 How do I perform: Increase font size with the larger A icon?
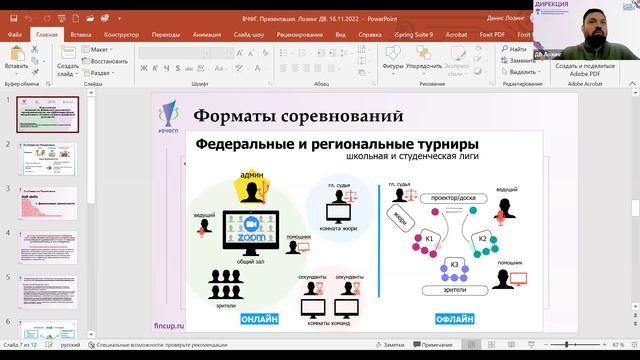point(240,53)
